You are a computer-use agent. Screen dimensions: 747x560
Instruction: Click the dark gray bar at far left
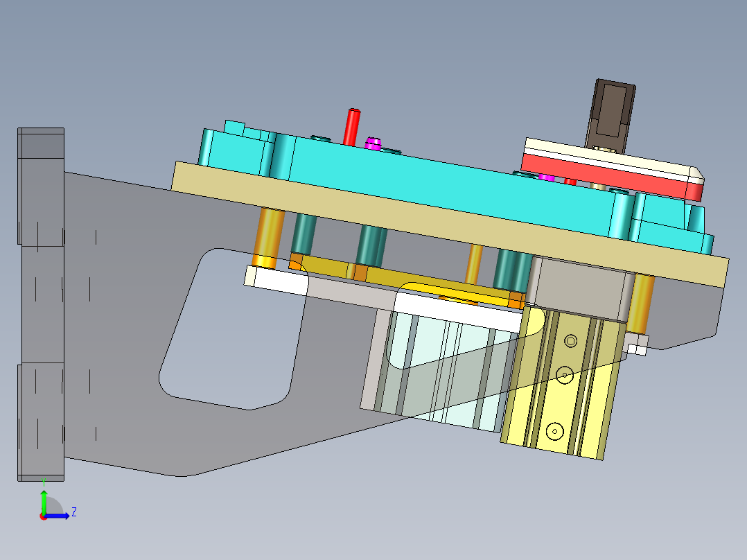pyautogui.click(x=38, y=298)
